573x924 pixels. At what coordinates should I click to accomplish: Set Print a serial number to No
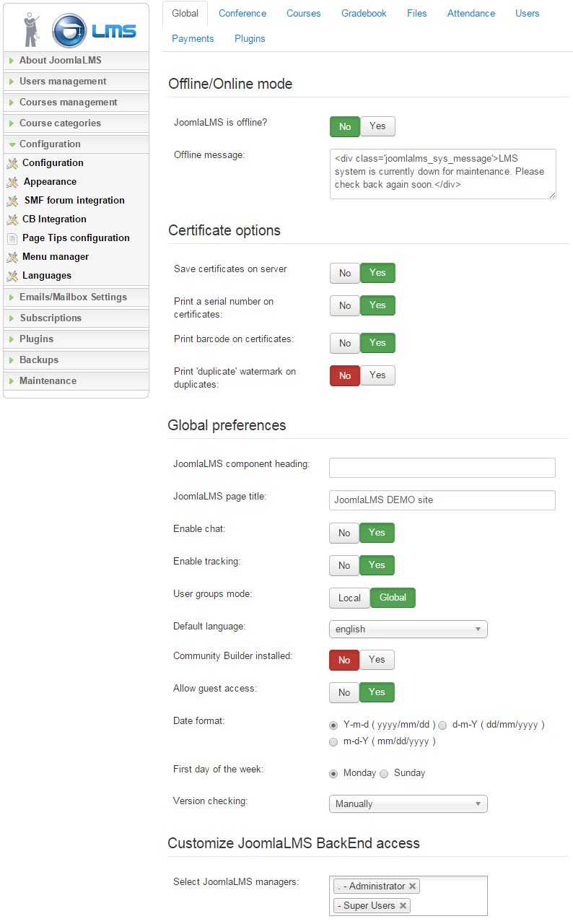(x=345, y=305)
